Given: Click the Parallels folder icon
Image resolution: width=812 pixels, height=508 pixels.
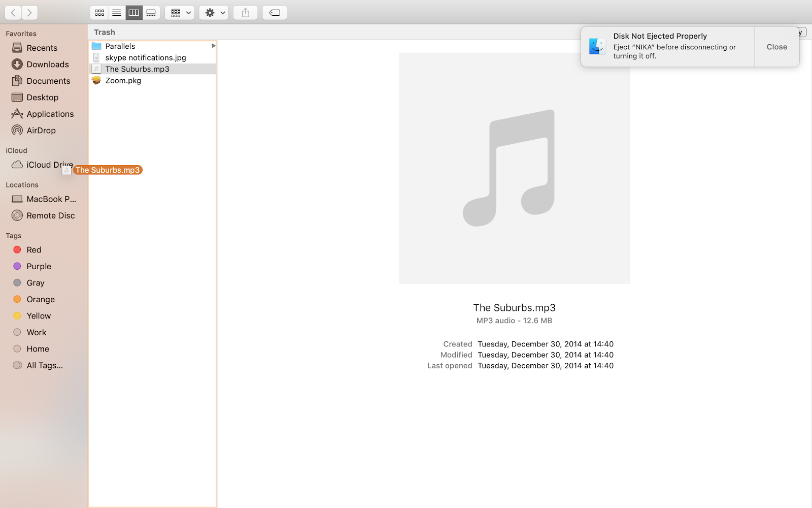Looking at the screenshot, I should 96,46.
